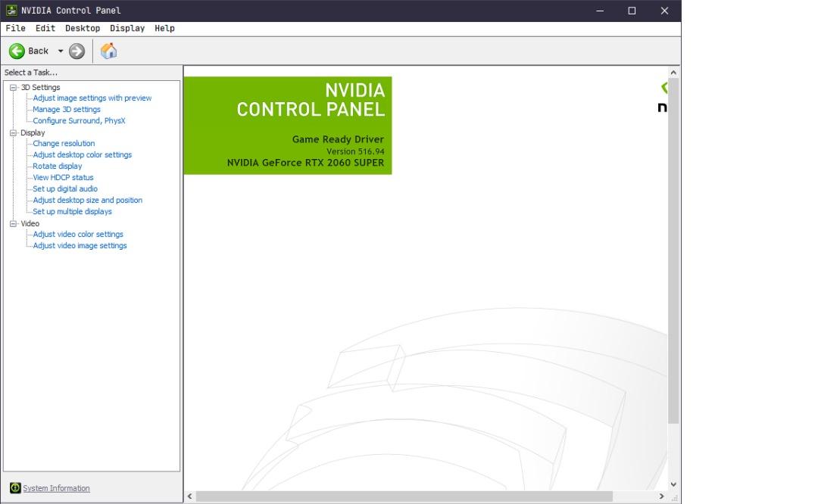This screenshot has width=818, height=504.
Task: Click the green Back arrow icon
Action: pos(17,51)
